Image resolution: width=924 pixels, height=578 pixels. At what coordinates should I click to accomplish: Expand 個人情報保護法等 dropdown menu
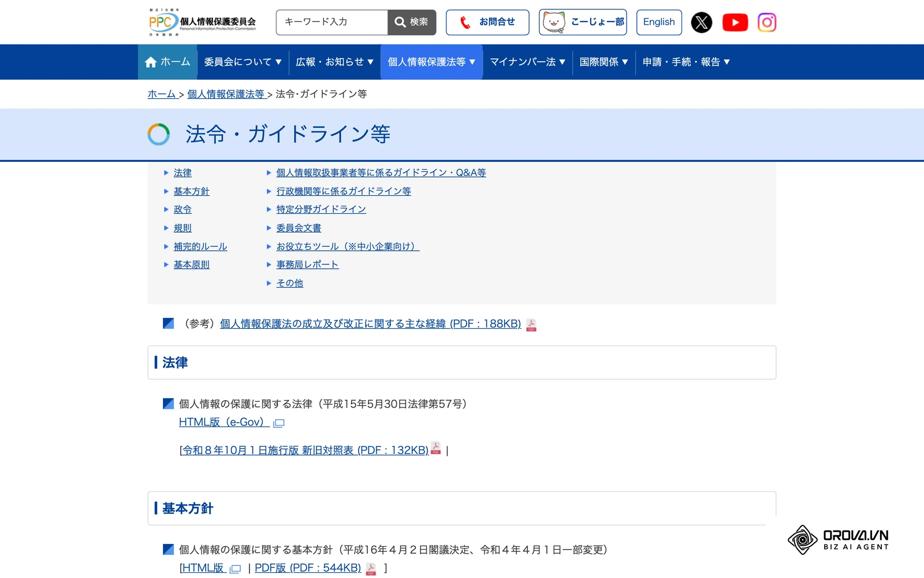(431, 62)
